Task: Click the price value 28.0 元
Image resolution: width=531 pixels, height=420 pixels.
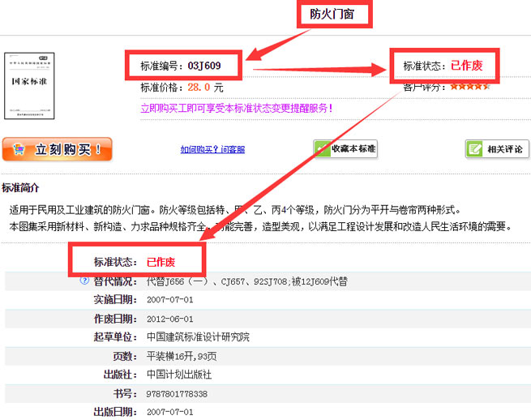Action: (x=205, y=87)
